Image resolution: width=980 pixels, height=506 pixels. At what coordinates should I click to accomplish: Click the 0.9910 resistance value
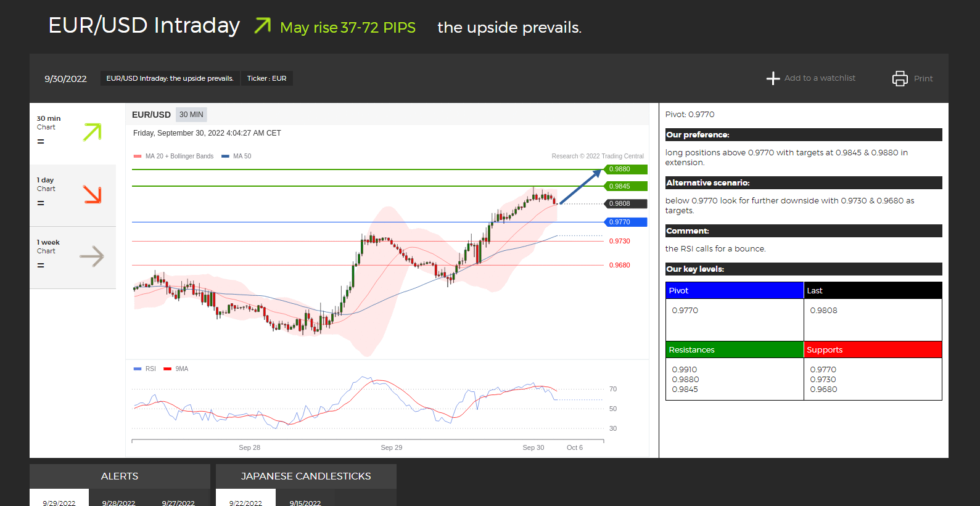(685, 370)
